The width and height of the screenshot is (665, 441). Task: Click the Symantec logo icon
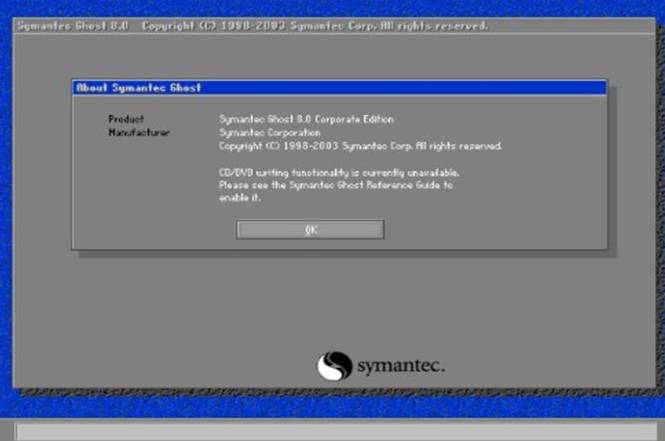tap(335, 366)
